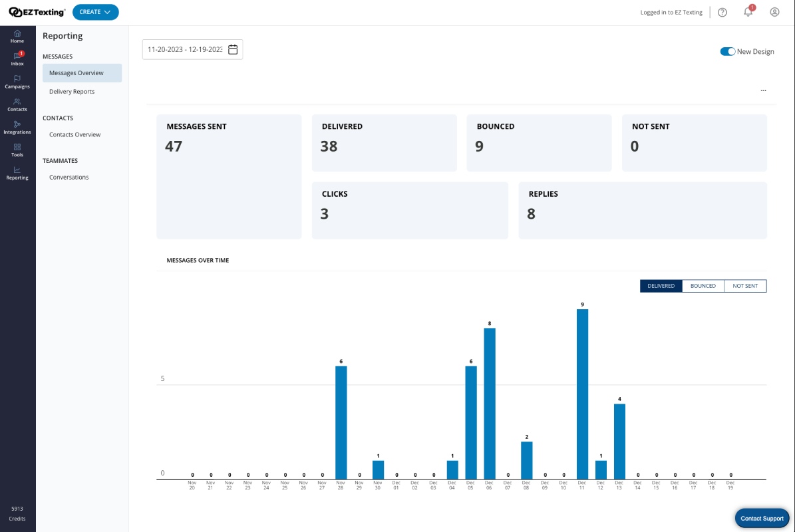The image size is (795, 532).
Task: Go to Home in the sidebar
Action: coord(17,37)
